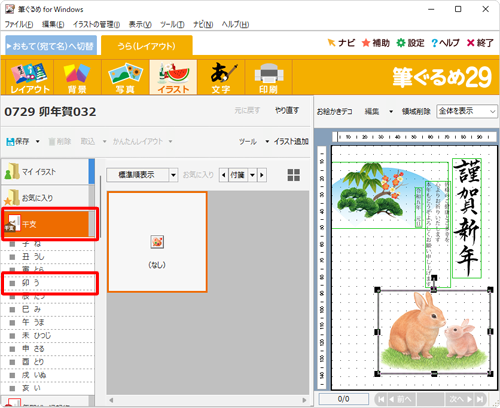Select the rabbit illustration on canvas
The image size is (500, 408).
click(434, 332)
